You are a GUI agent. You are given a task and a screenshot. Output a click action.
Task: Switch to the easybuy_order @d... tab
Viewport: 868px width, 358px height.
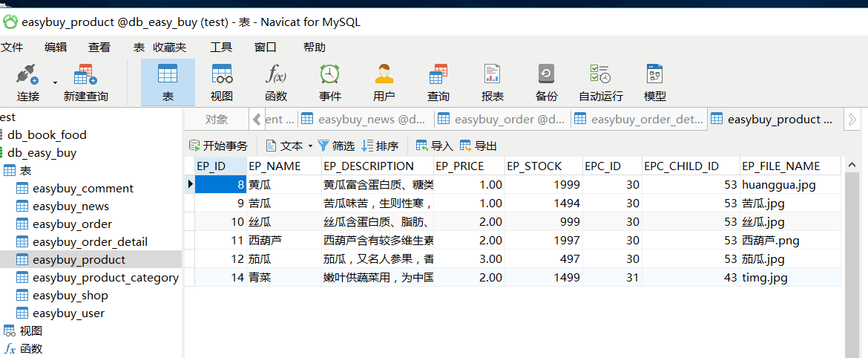[x=503, y=119]
